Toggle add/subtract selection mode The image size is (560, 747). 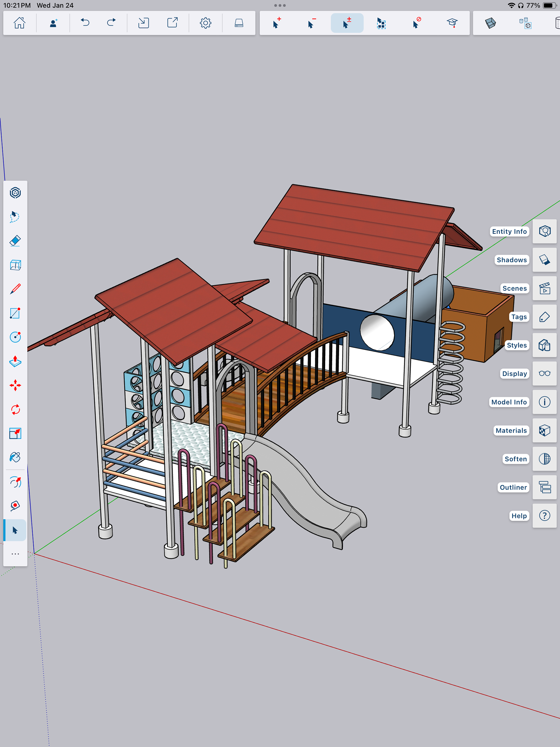347,23
